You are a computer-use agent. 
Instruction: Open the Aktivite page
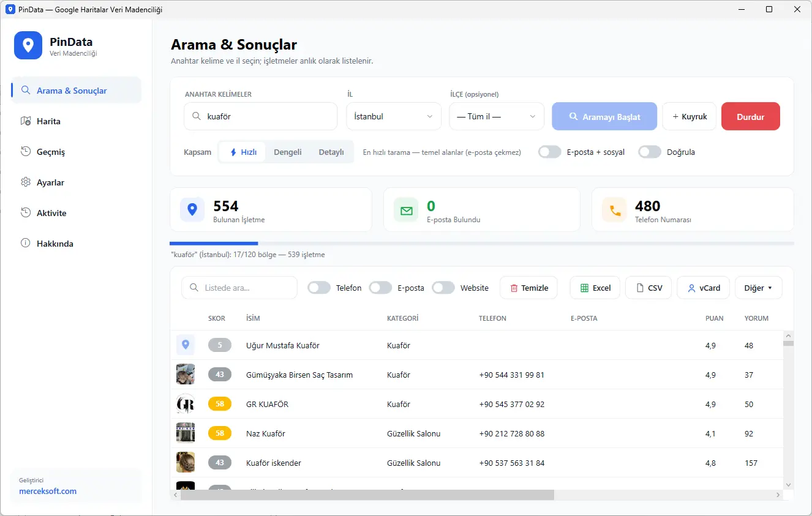(x=77, y=212)
